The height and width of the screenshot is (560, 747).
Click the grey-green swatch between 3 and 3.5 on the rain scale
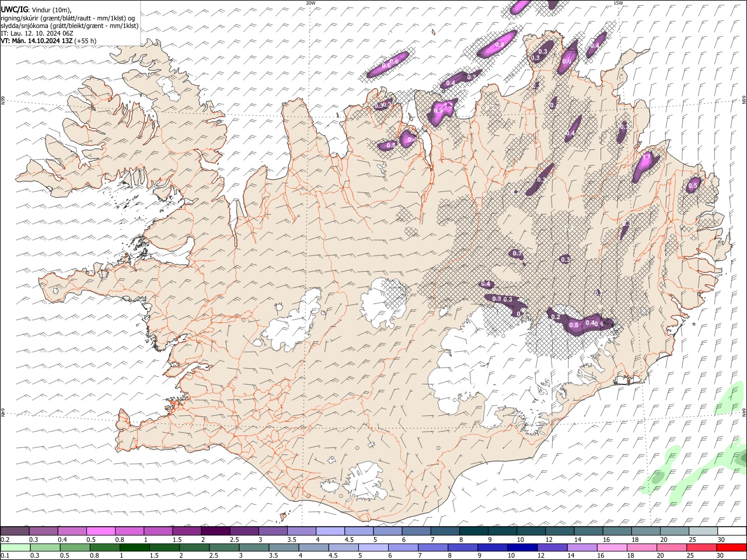click(254, 547)
